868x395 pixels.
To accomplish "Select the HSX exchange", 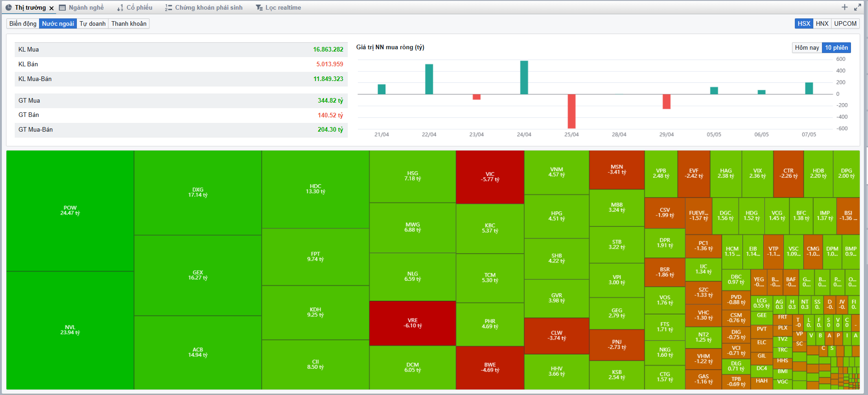I will (804, 23).
